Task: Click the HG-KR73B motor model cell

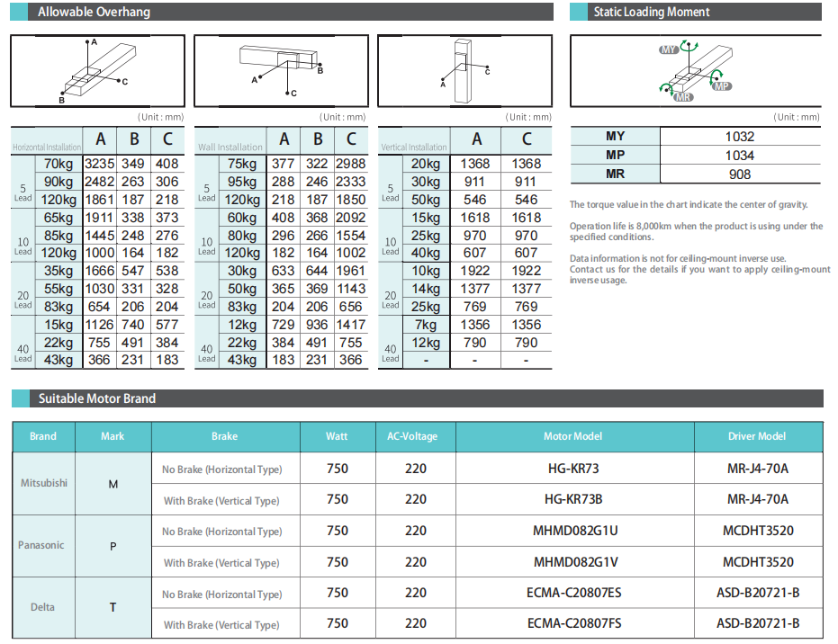Action: (x=573, y=499)
